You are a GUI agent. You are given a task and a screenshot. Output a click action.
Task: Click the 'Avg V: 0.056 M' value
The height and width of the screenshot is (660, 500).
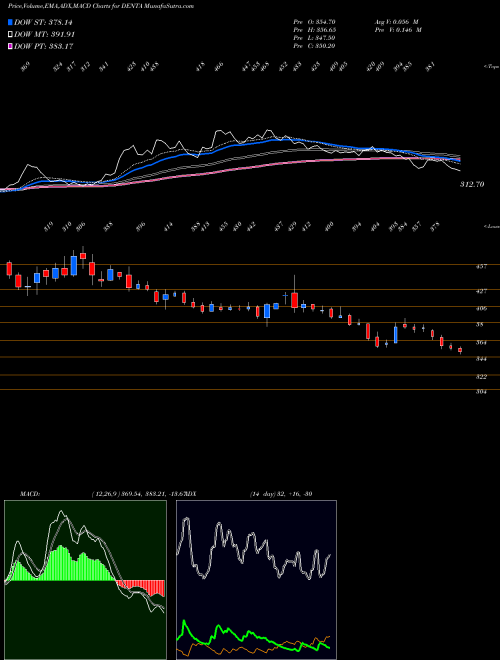tap(396, 22)
